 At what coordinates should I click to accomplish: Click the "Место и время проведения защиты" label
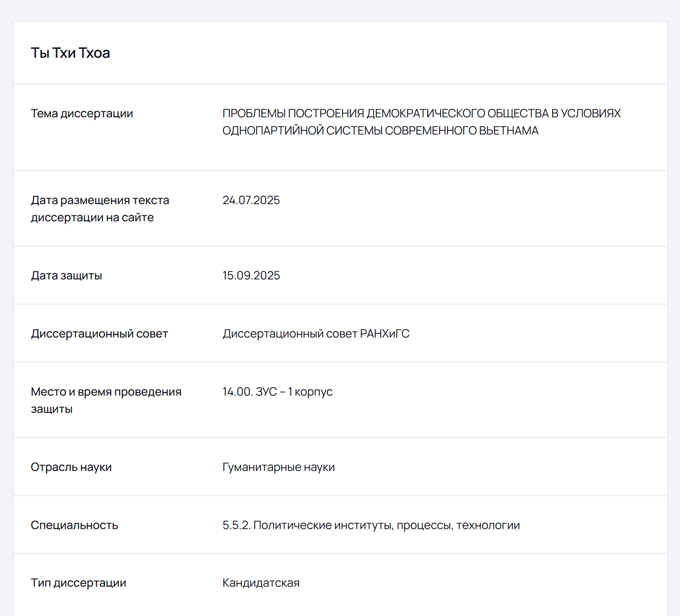point(106,400)
